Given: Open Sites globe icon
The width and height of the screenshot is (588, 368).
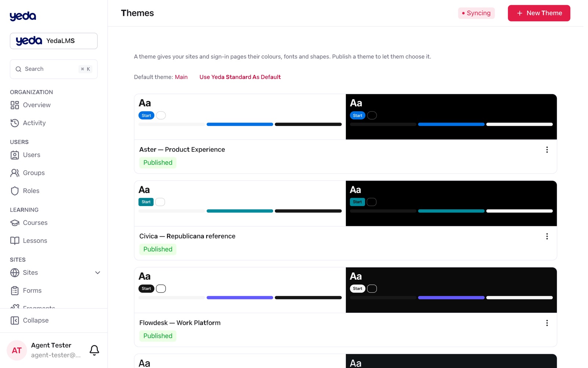Looking at the screenshot, I should point(15,273).
